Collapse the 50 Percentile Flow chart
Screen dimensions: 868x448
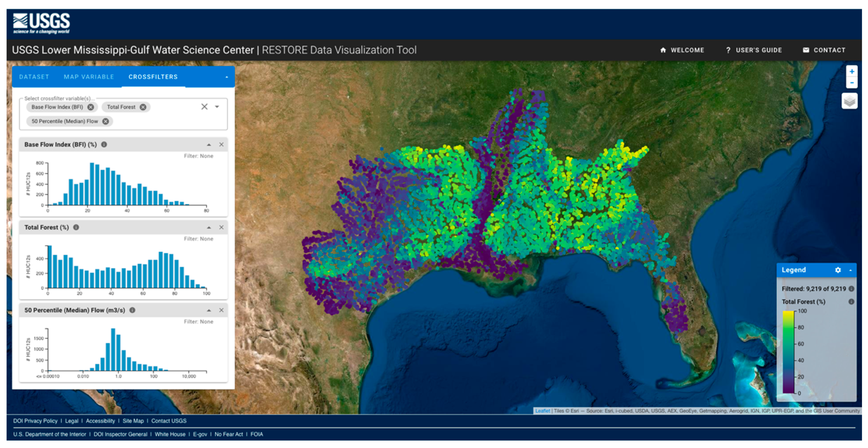(209, 310)
